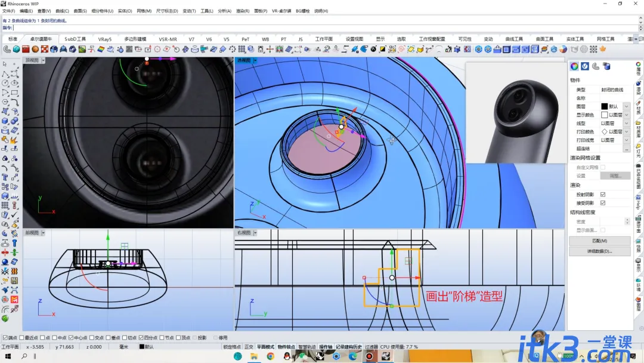Image resolution: width=644 pixels, height=363 pixels.
Task: Click the orange maple leaf toolbar icon
Action: [602, 50]
